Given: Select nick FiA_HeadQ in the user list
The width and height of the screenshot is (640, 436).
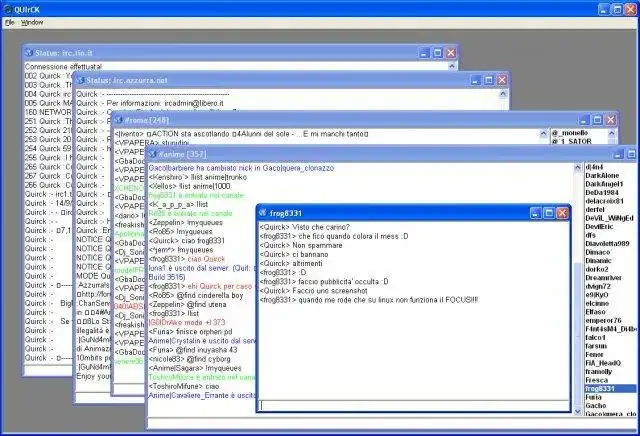Looking at the screenshot, I should point(603,363).
